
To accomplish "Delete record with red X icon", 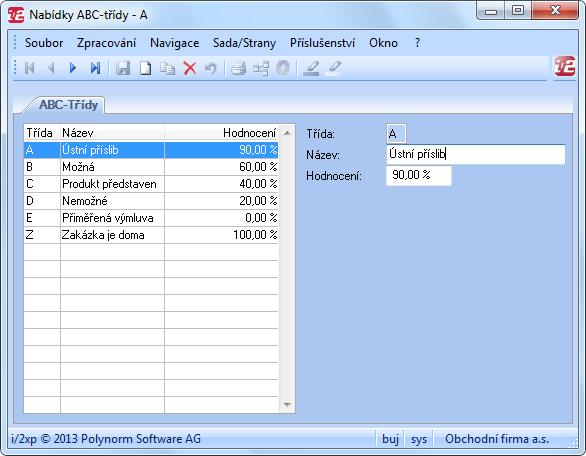I will (x=190, y=68).
